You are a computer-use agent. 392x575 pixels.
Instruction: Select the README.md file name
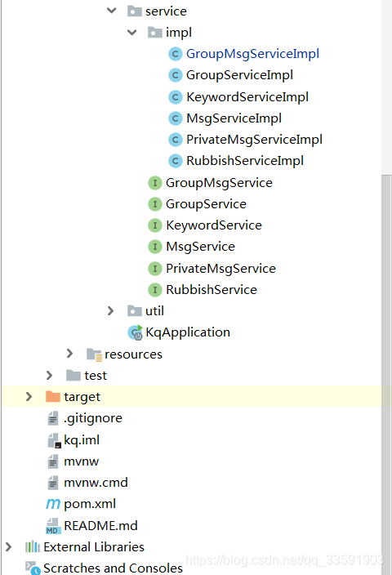pyautogui.click(x=100, y=526)
